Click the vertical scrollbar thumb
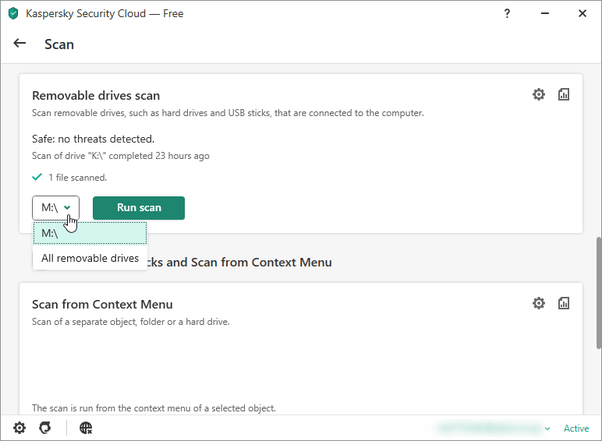Screen dimensions: 602x441 [x=598, y=293]
